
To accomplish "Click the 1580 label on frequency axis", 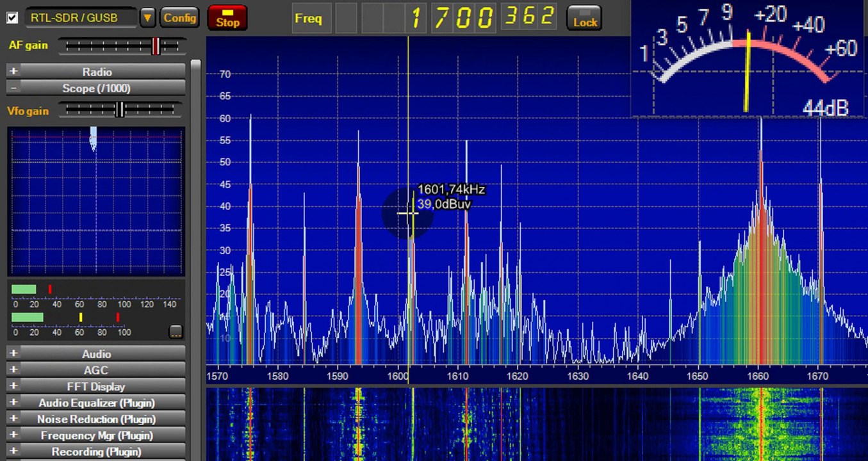I will click(278, 376).
